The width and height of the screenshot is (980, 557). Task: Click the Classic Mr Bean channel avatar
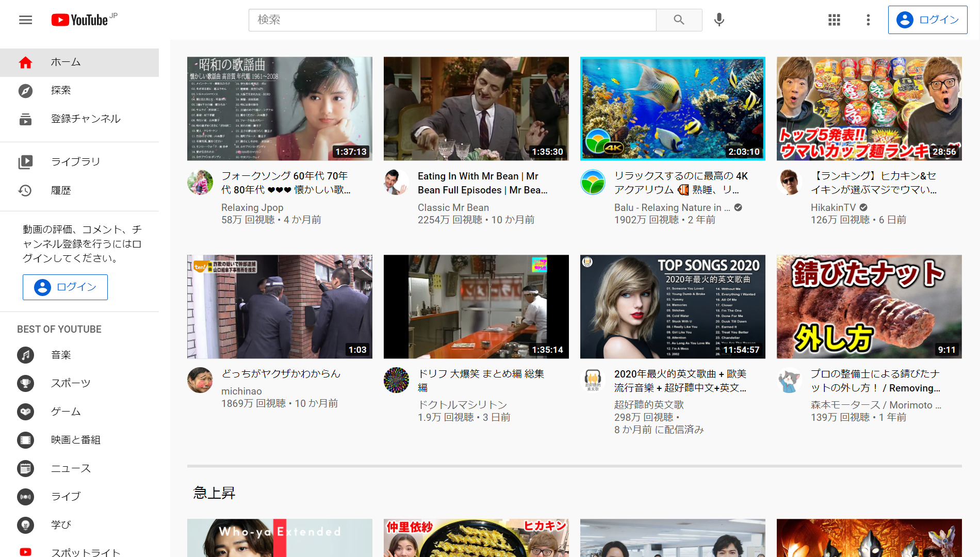(397, 182)
